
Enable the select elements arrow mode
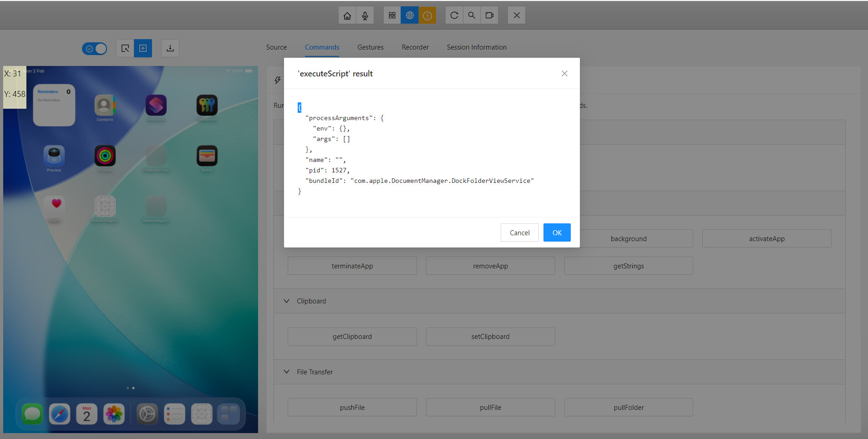[125, 48]
